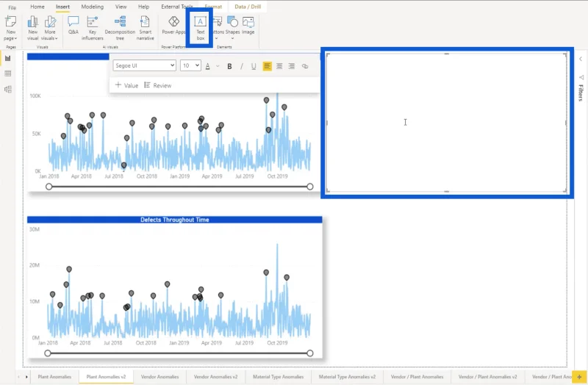Toggle Bold formatting

pyautogui.click(x=229, y=66)
